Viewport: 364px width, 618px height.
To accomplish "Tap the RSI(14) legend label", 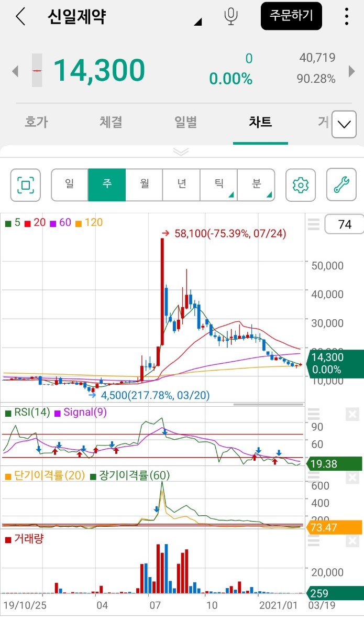I will [x=28, y=413].
